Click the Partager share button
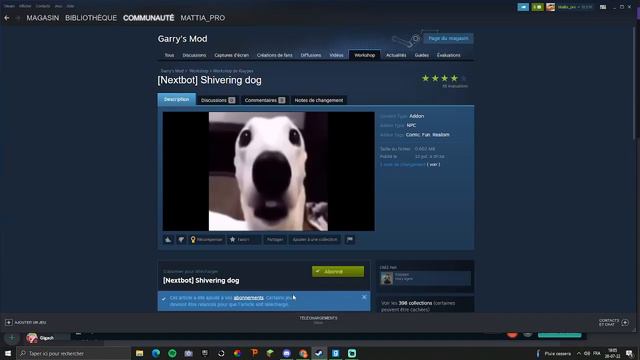This screenshot has width=640, height=360. tap(275, 240)
